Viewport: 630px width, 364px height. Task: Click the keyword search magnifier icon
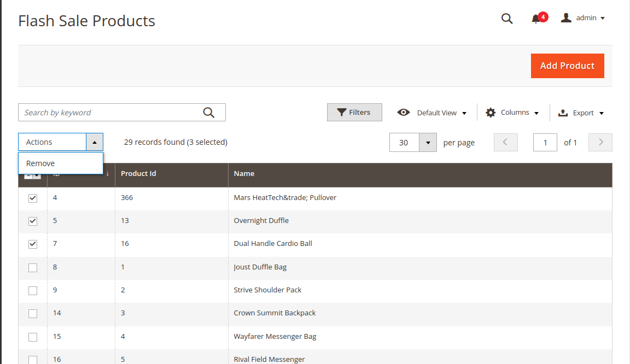tap(209, 113)
